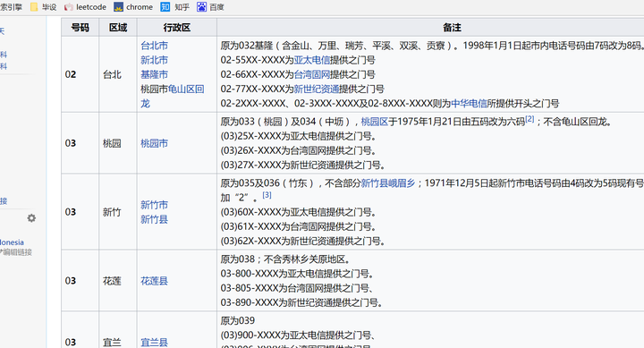Open the 基隆市 link
This screenshot has height=348, width=644.
click(x=154, y=74)
